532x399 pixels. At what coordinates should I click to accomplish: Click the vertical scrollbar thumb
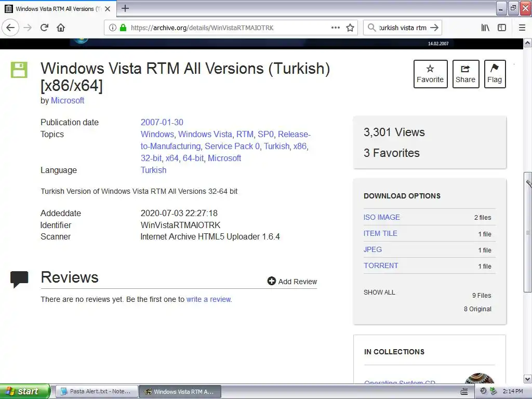[x=527, y=232]
